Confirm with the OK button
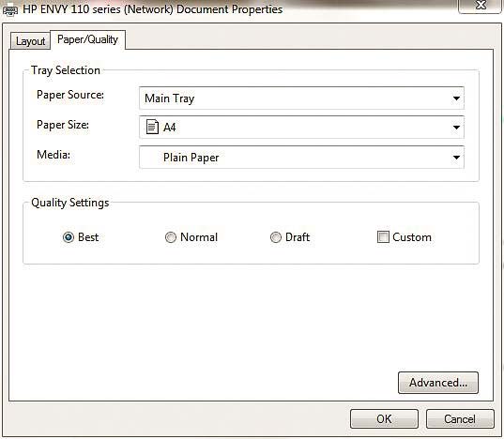 384,418
